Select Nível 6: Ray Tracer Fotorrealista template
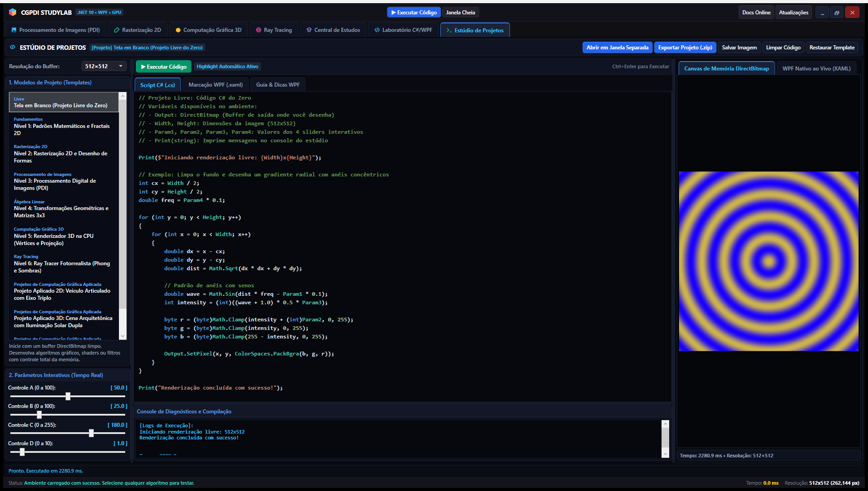 point(64,264)
